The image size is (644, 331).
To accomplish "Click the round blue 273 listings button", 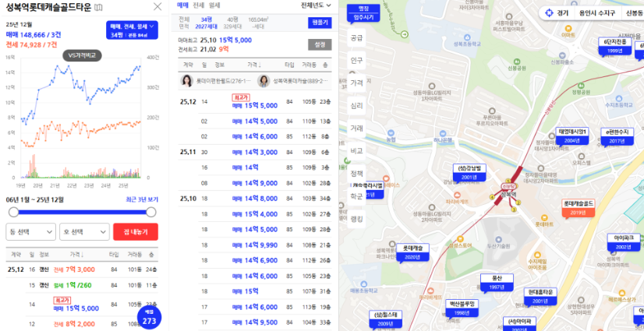I will pyautogui.click(x=149, y=319).
